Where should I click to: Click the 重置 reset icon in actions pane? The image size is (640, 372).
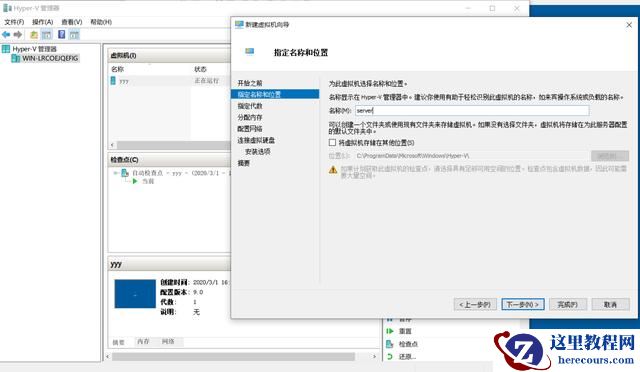tap(390, 331)
